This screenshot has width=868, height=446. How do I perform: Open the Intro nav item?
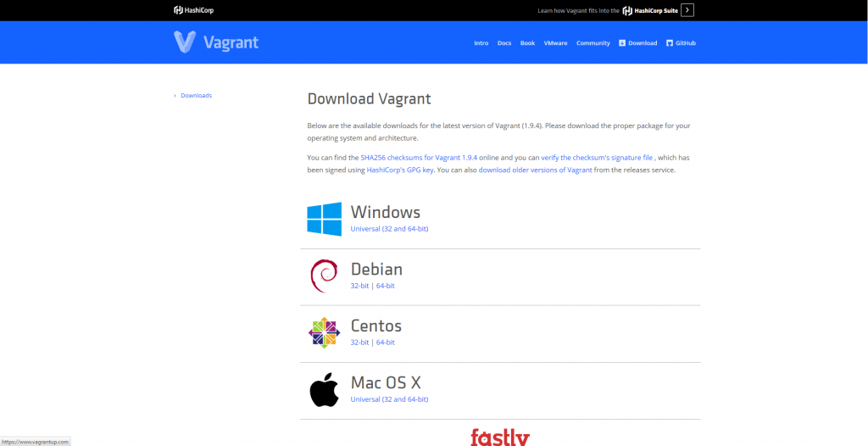pyautogui.click(x=481, y=43)
